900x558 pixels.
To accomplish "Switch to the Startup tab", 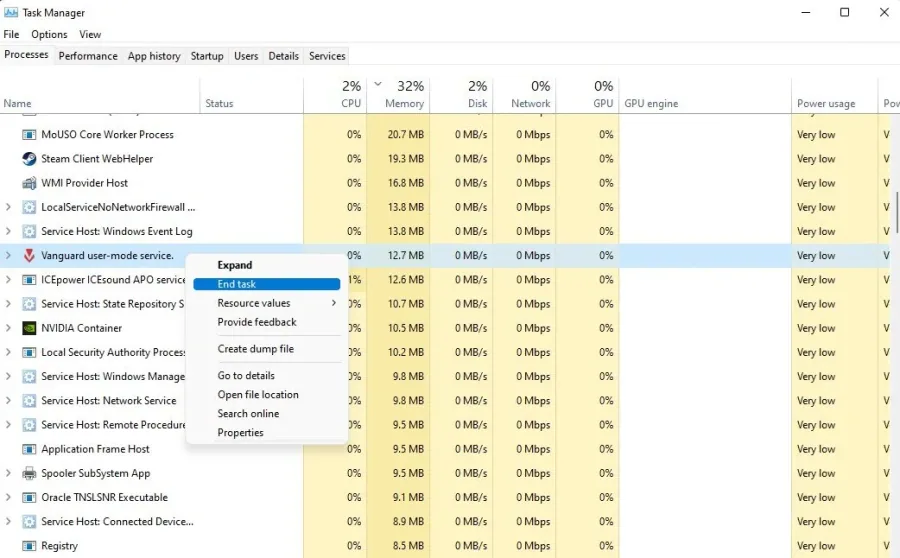I will coord(207,56).
